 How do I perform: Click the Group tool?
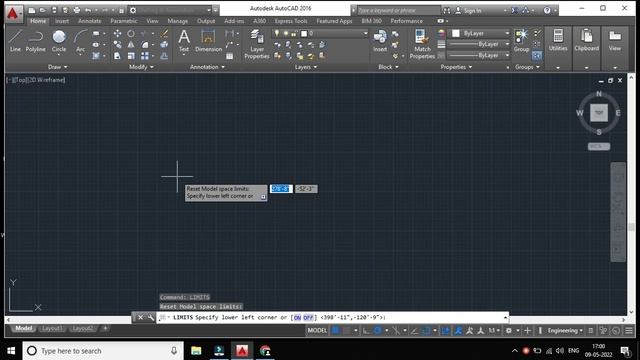click(x=521, y=41)
